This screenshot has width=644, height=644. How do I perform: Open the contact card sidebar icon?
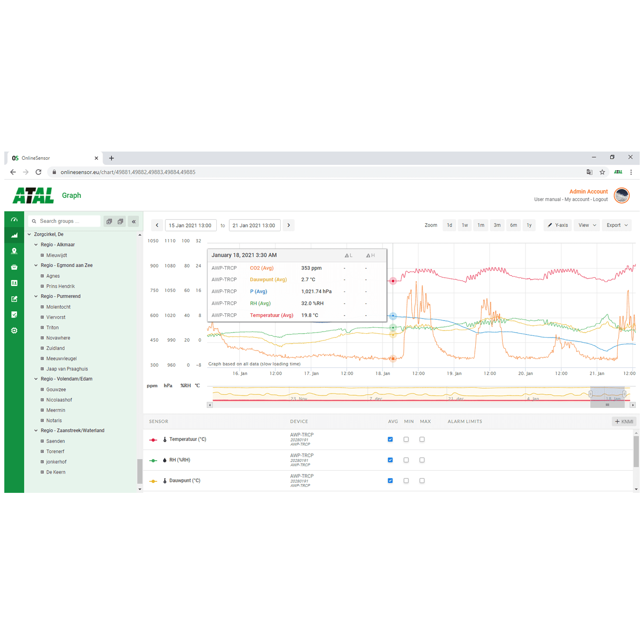pos(14,283)
